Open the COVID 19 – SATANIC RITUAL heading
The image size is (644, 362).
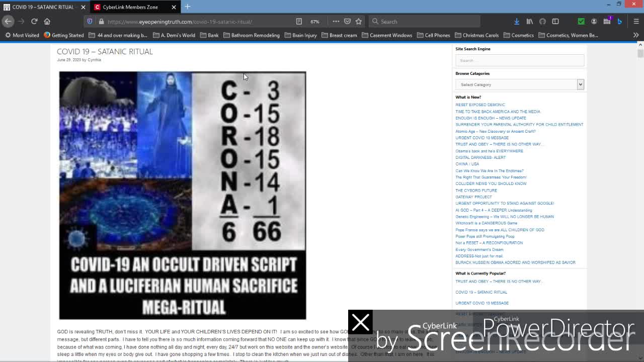[105, 51]
